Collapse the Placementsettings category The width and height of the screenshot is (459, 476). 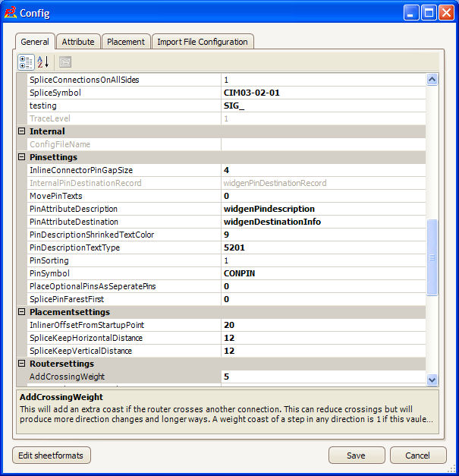click(22, 312)
